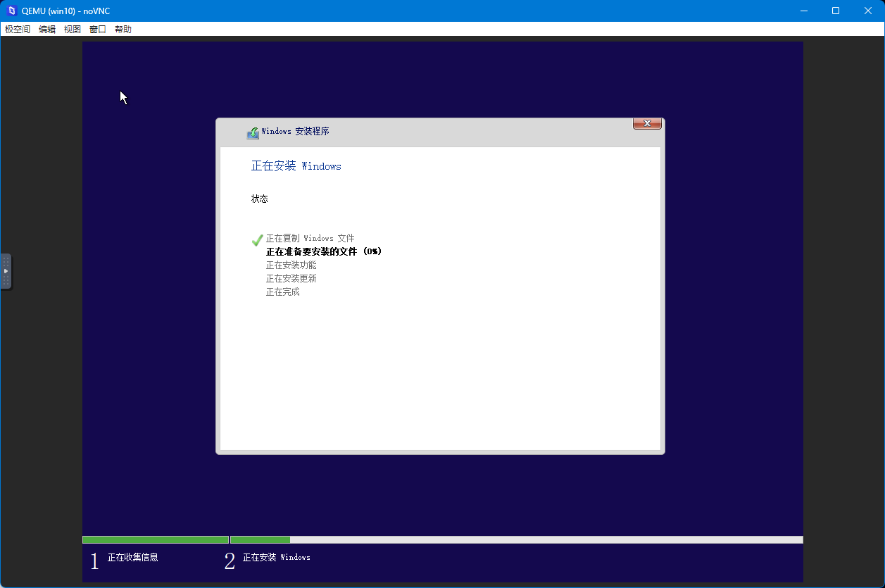This screenshot has height=588, width=885.
Task: Maximize the QEMU noVNC window
Action: point(836,11)
